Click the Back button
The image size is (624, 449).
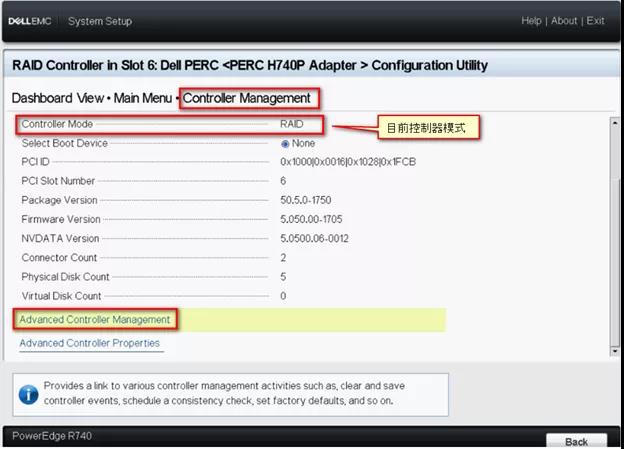pyautogui.click(x=576, y=441)
